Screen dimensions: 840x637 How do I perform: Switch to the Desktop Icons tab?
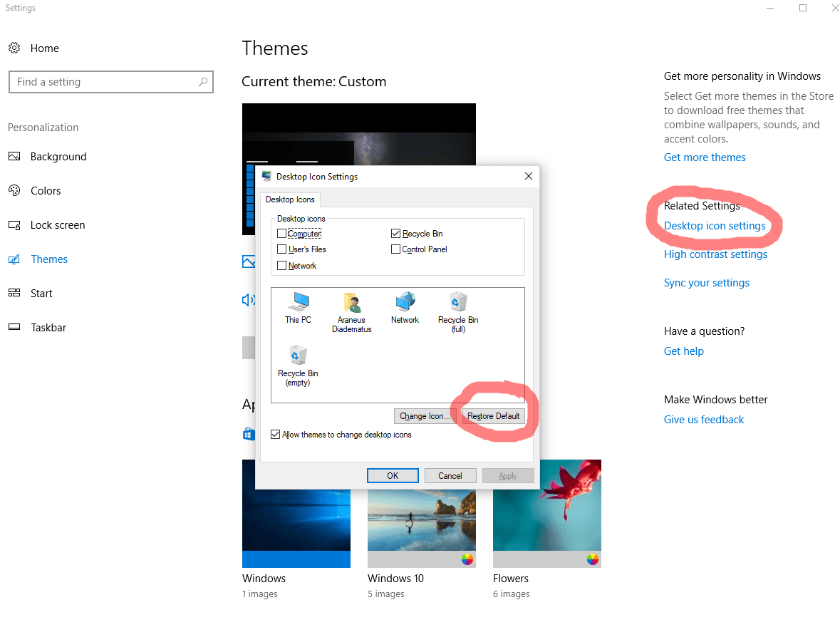290,200
